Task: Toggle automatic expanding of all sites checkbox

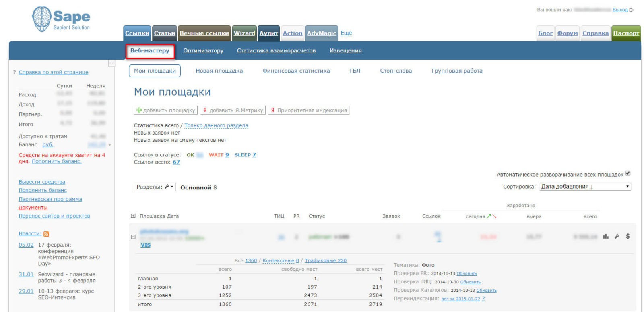Action: [628, 173]
